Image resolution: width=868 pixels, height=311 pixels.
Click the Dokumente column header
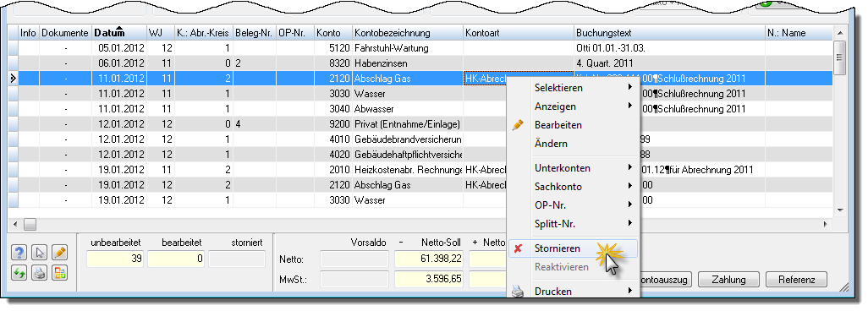coord(65,33)
